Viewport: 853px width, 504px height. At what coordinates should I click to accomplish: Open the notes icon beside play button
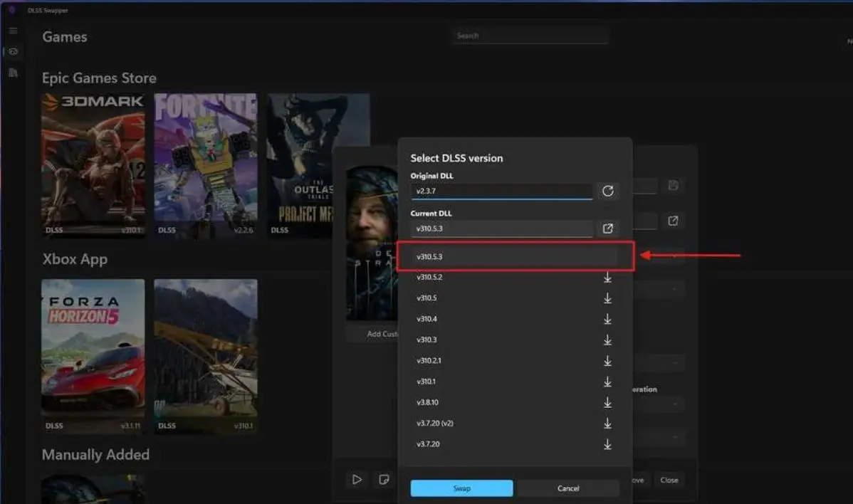tap(384, 480)
